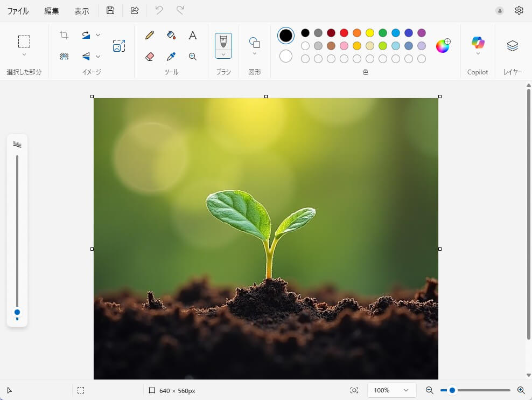Click the fit to window icon

click(x=354, y=390)
